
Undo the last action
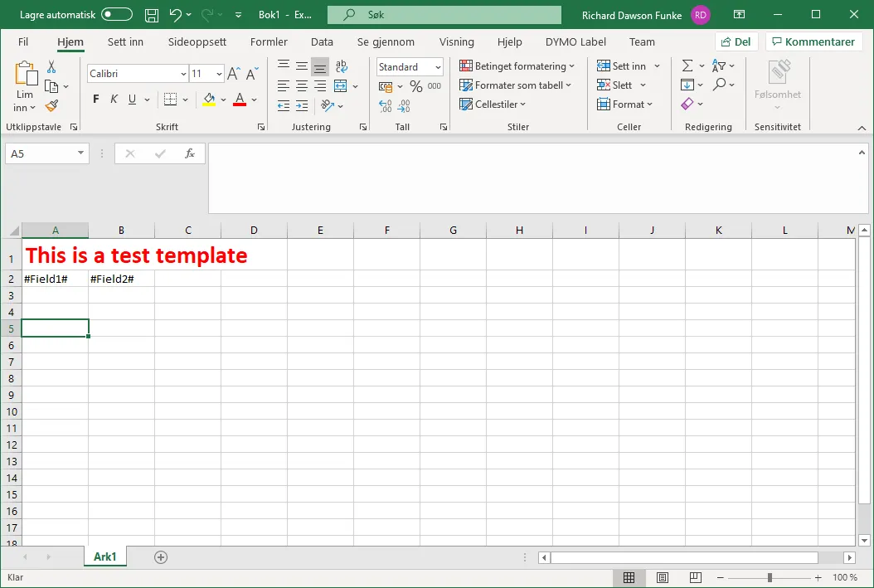tap(176, 15)
